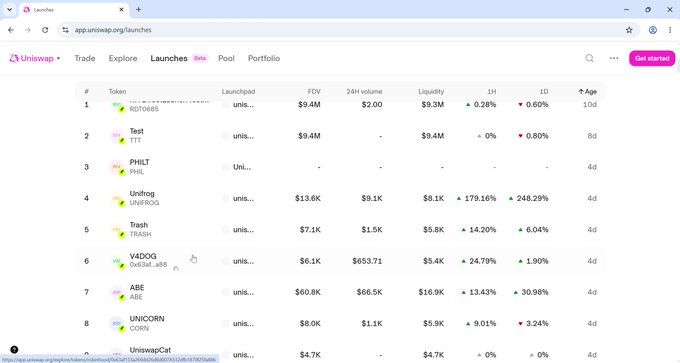Click the V4DOG token icon

click(117, 261)
